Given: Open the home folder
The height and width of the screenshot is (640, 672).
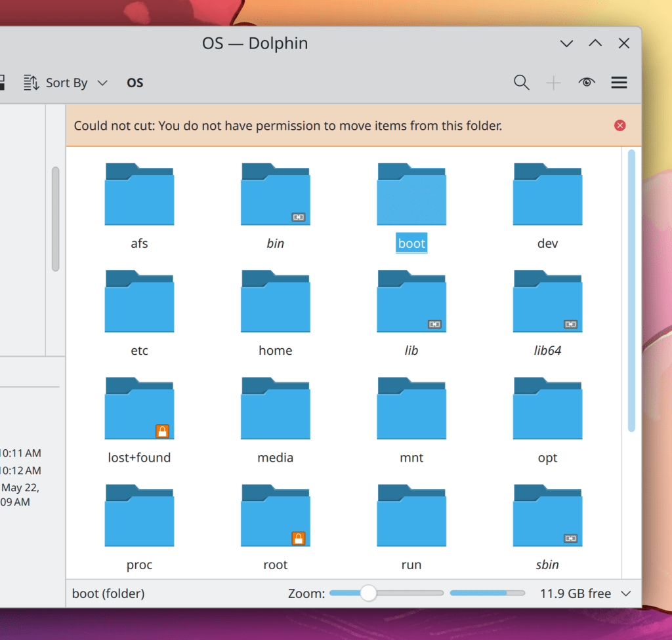Looking at the screenshot, I should point(275,301).
